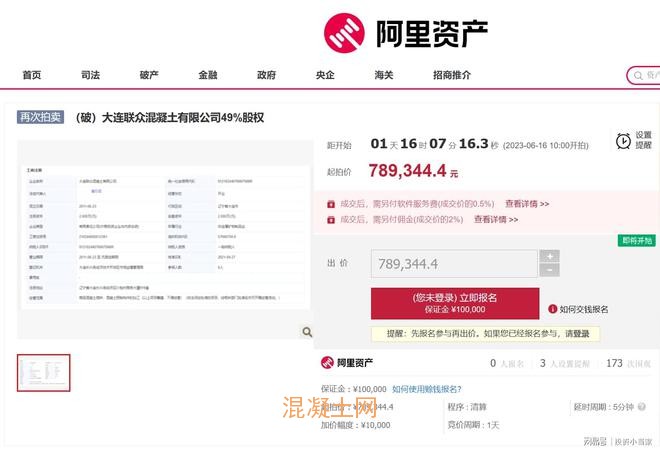Click the red info icon beside 如何交钱报名
The height and width of the screenshot is (450, 660).
552,309
